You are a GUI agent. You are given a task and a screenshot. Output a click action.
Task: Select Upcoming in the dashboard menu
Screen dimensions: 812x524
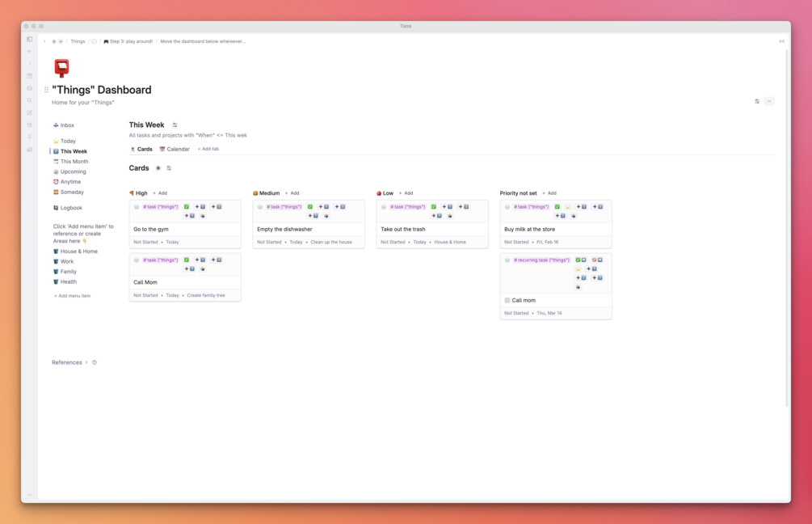coord(69,171)
